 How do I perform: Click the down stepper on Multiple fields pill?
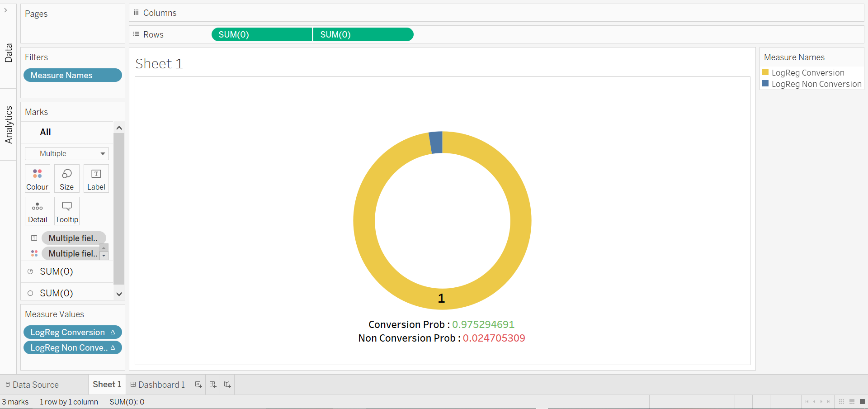click(x=104, y=257)
